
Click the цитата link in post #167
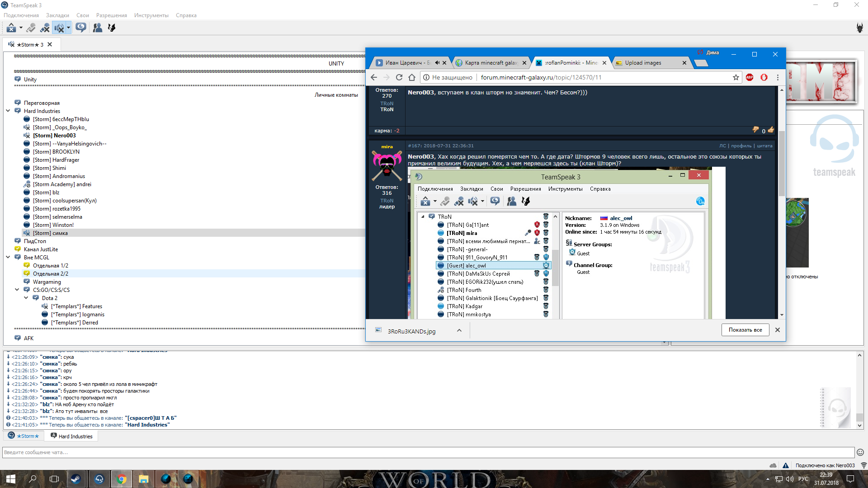[x=764, y=145]
